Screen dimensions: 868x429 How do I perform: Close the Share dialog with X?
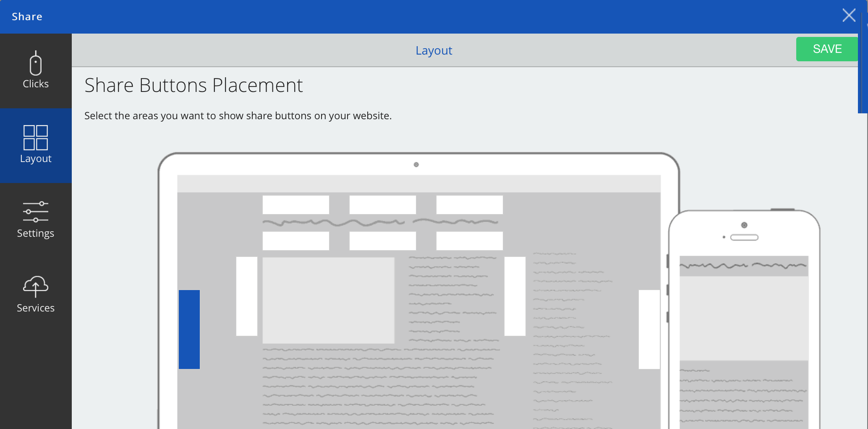tap(849, 16)
